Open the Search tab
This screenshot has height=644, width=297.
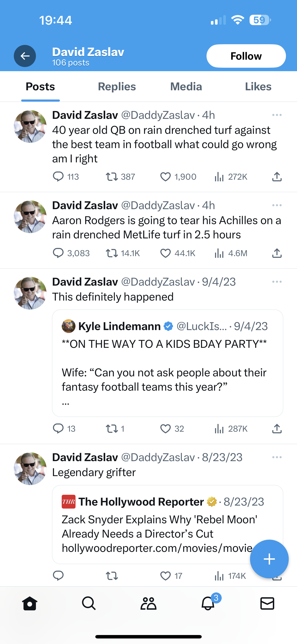tap(89, 603)
